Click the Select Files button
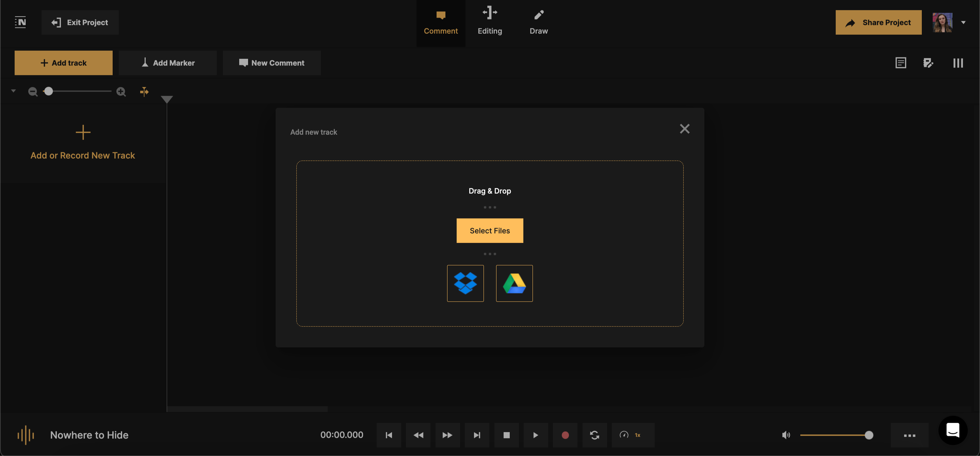Viewport: 980px width, 456px height. tap(490, 230)
